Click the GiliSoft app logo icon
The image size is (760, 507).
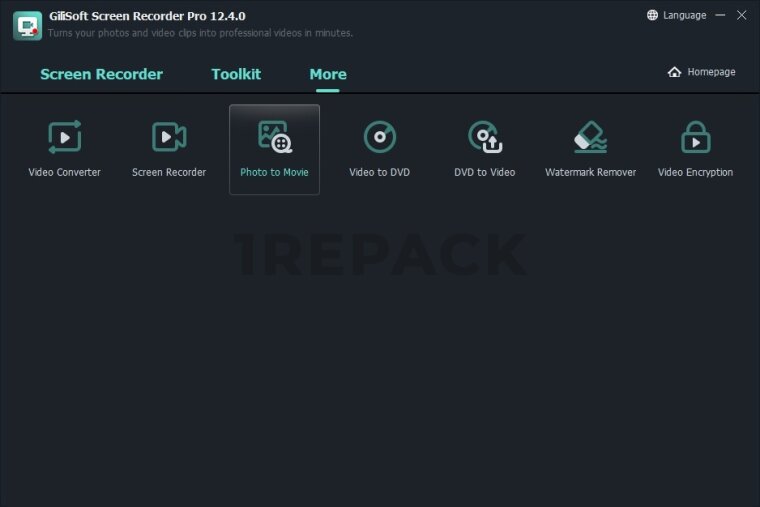(x=27, y=25)
